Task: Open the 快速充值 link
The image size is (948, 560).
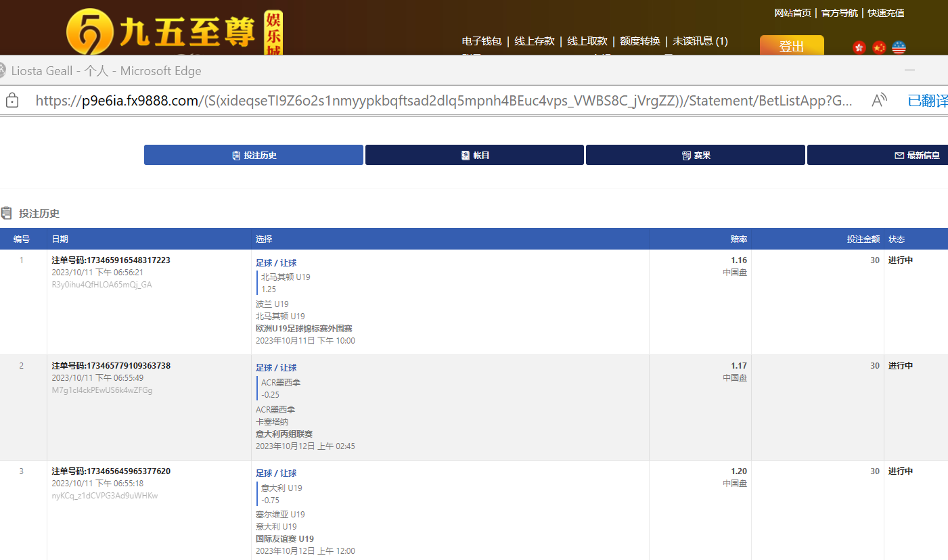Action: pyautogui.click(x=886, y=13)
